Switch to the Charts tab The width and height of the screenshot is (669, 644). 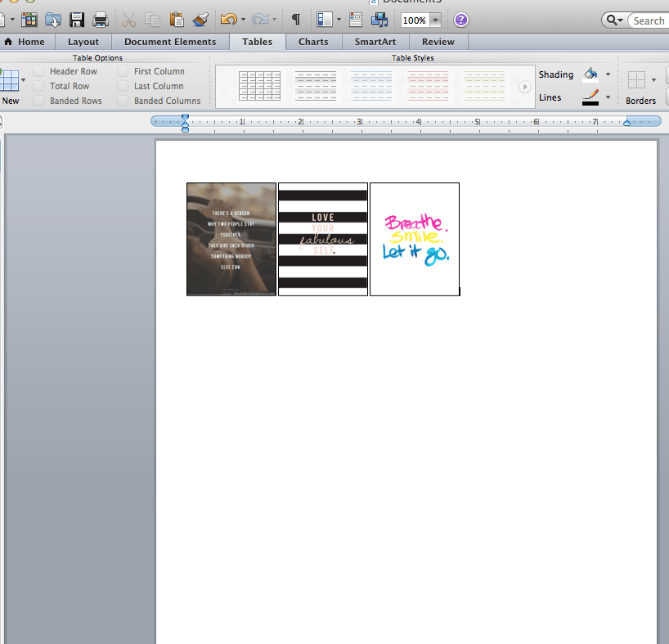(313, 42)
